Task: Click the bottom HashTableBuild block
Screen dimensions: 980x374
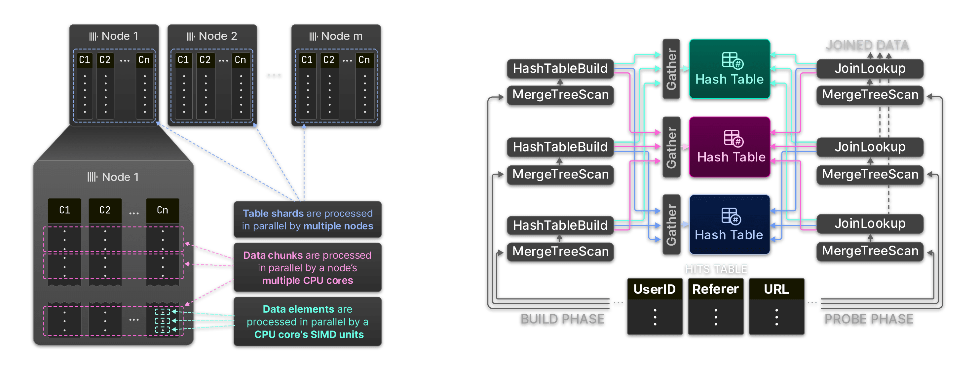Action: (560, 225)
